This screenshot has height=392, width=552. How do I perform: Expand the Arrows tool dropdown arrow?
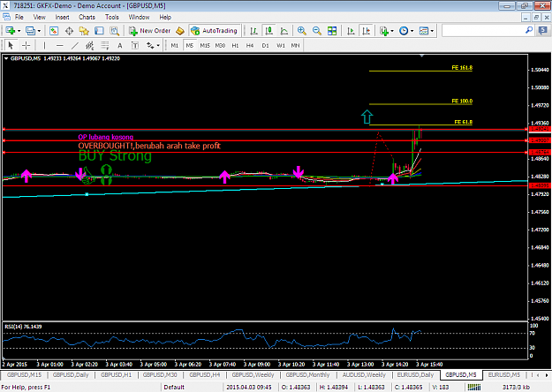pyautogui.click(x=158, y=45)
